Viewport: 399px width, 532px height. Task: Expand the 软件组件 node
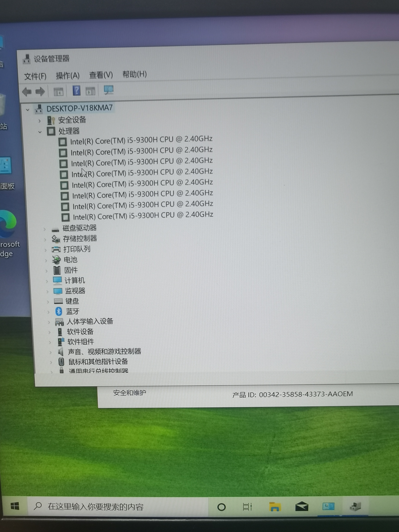click(x=50, y=342)
